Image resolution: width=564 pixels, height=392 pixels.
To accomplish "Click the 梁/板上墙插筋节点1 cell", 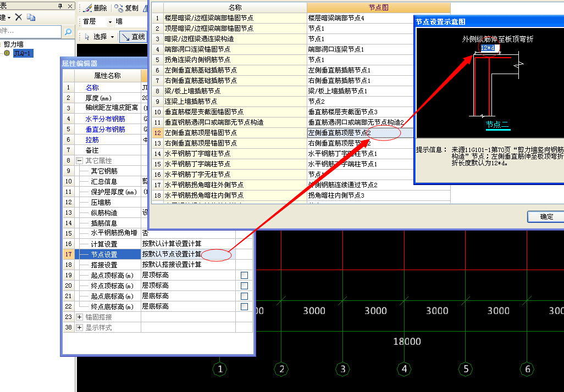I will [x=360, y=91].
